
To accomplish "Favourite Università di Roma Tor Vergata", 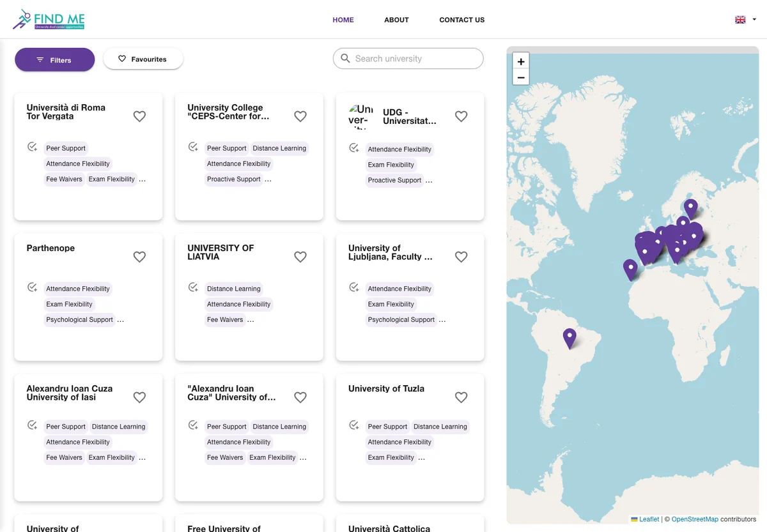I will [x=139, y=116].
